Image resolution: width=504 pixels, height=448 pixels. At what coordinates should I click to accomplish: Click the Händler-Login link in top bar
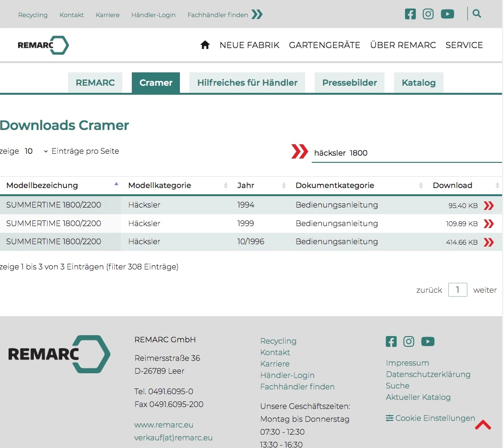point(153,15)
